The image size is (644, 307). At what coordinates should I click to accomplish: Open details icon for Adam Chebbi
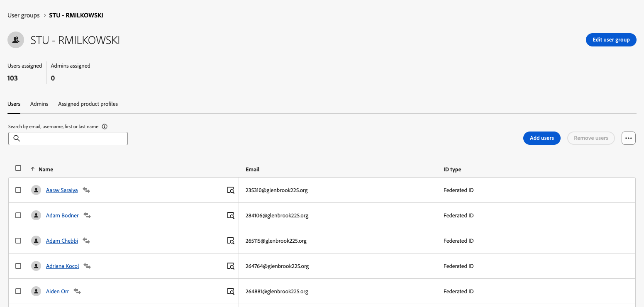tap(231, 241)
